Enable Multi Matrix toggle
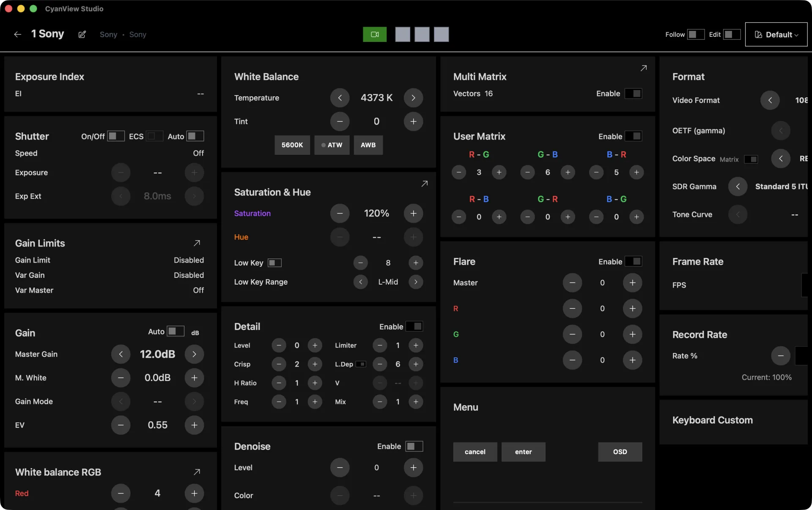 point(633,93)
